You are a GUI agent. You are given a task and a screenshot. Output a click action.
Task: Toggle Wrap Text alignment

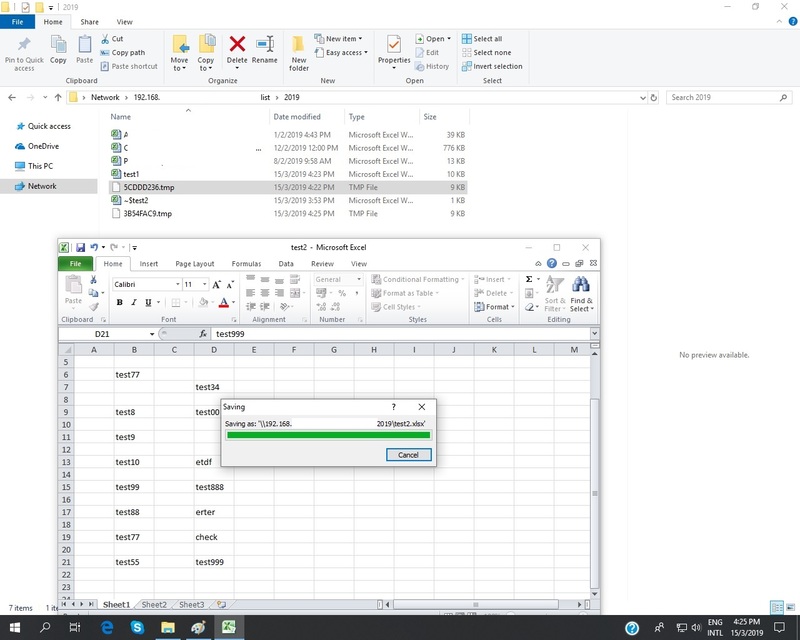[x=292, y=281]
